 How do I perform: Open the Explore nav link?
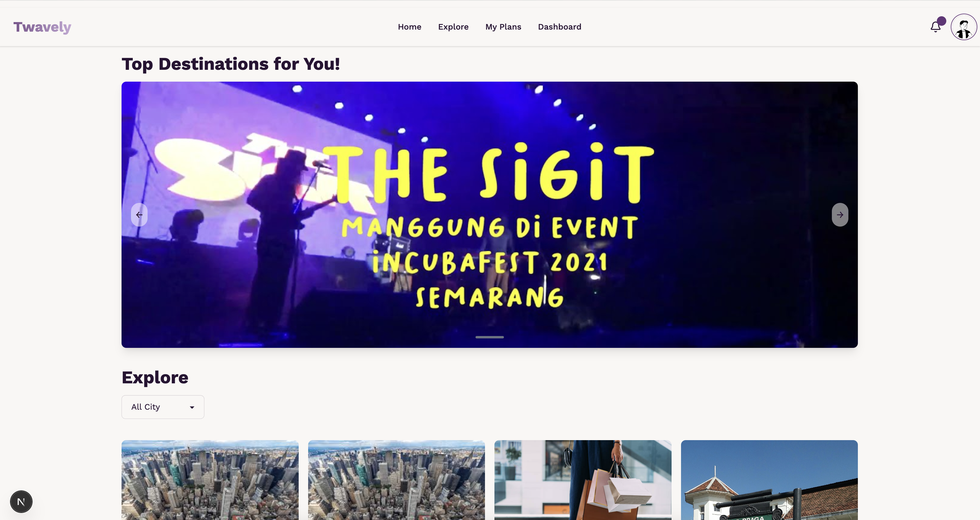click(453, 27)
